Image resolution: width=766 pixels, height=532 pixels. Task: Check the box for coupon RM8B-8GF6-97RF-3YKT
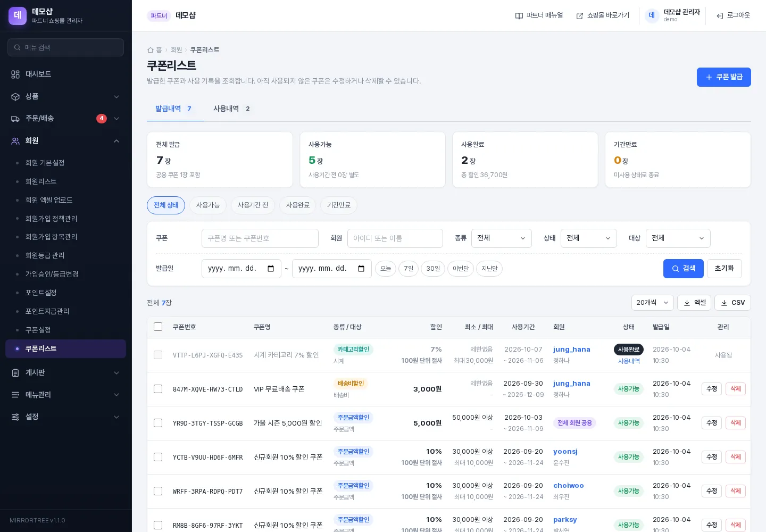(x=158, y=525)
